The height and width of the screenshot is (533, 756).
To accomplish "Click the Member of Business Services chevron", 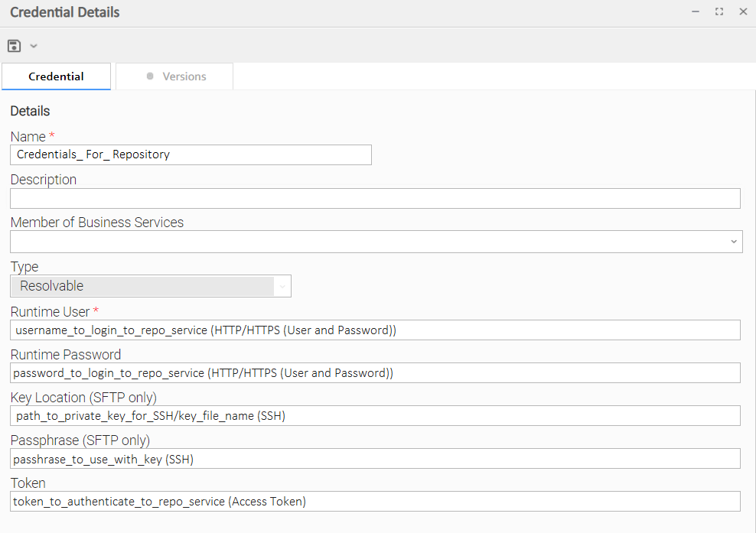I will coord(733,242).
